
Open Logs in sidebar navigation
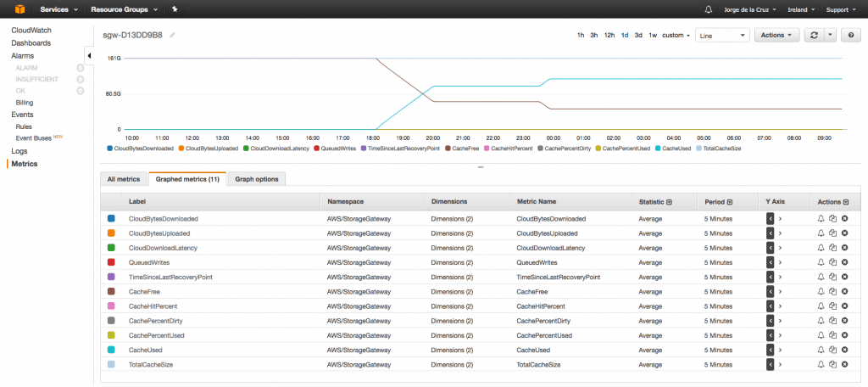point(19,151)
